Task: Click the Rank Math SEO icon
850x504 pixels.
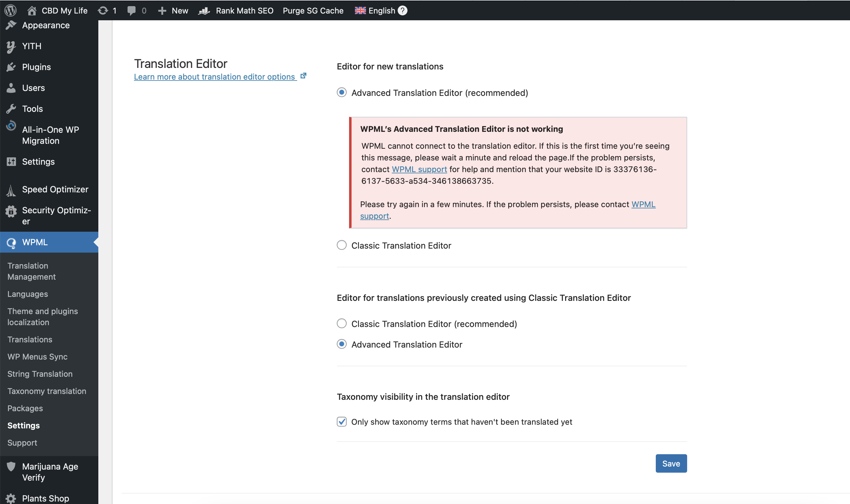Action: [x=204, y=10]
